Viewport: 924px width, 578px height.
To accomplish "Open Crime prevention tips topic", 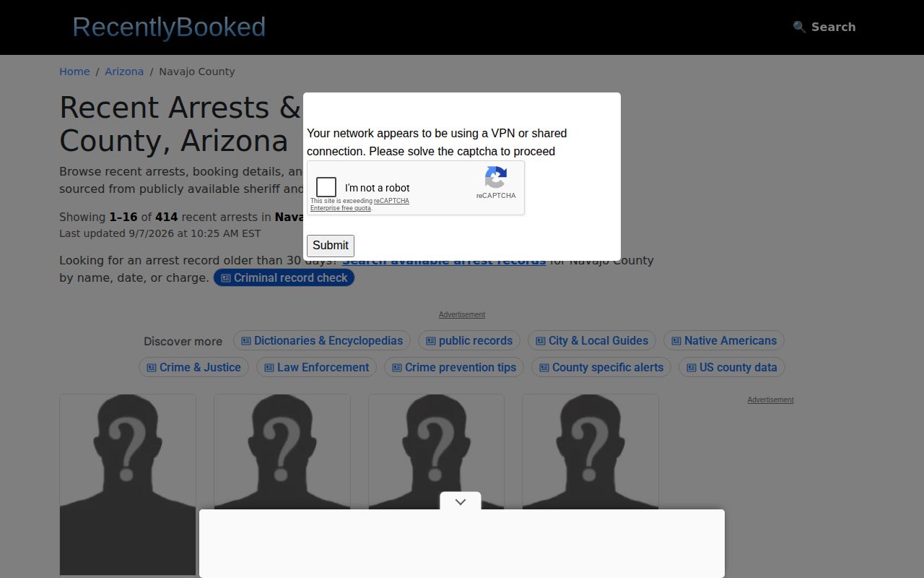I will pyautogui.click(x=454, y=367).
